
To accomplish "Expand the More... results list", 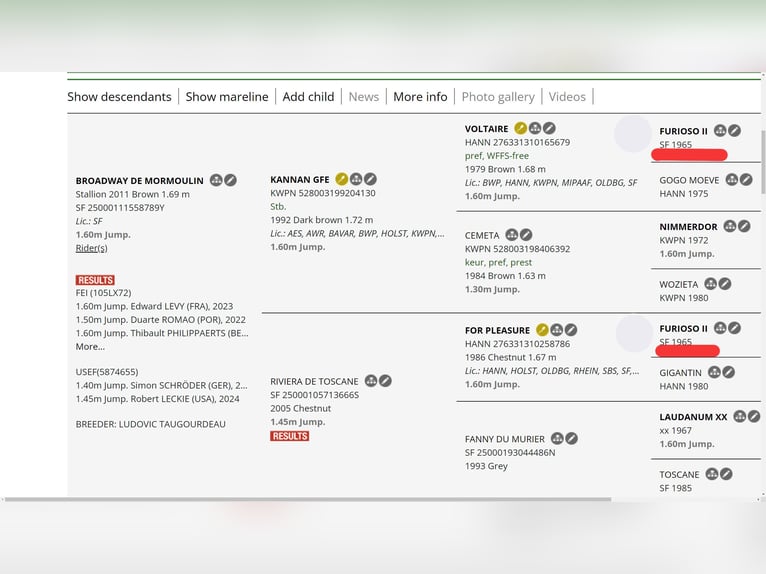I will (x=90, y=347).
